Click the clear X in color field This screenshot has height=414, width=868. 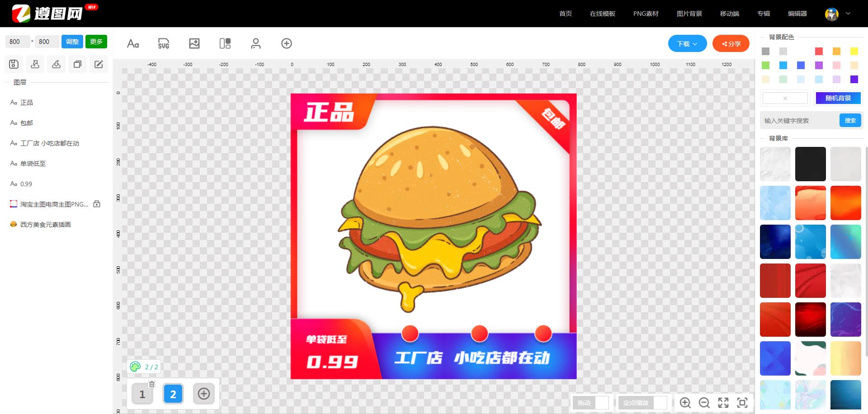[x=785, y=98]
